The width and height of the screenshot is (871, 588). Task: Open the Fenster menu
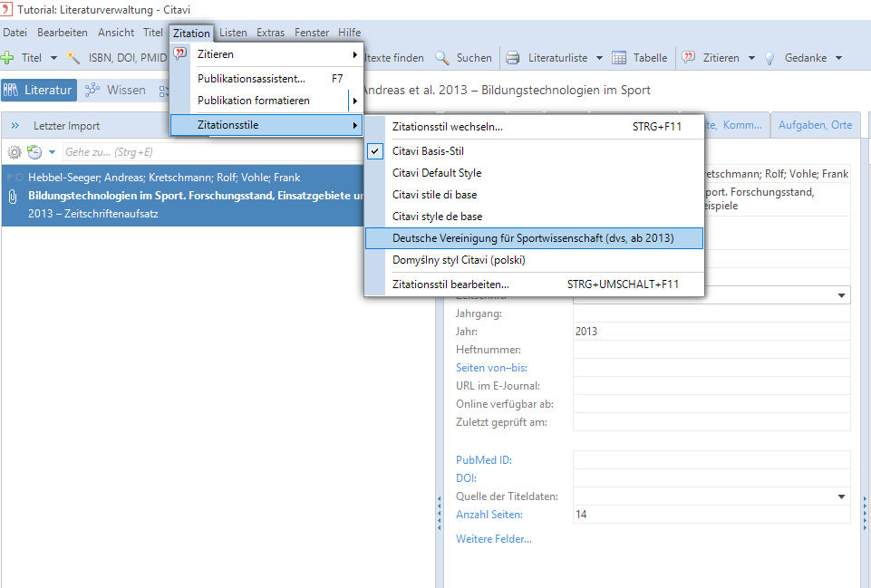pos(312,33)
